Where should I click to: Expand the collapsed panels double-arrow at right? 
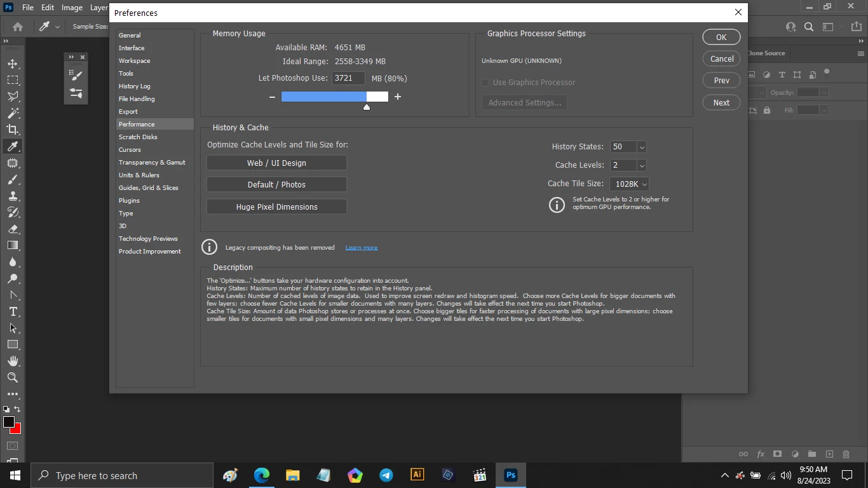coord(862,41)
